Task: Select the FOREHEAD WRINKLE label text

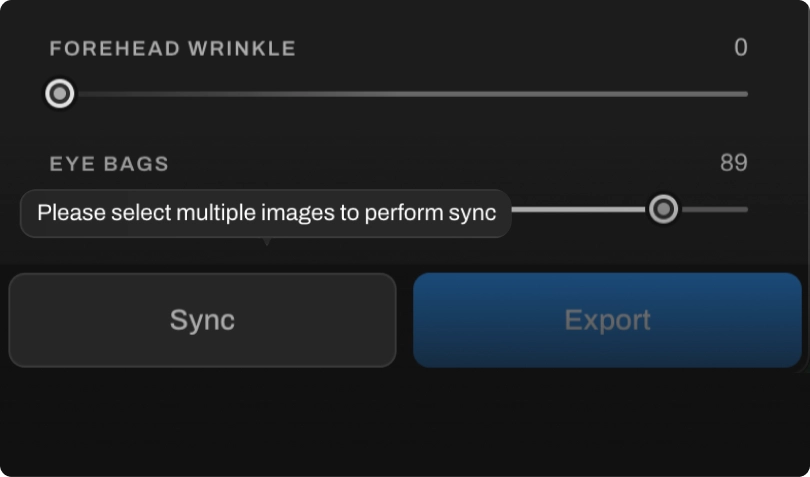Action: coord(172,49)
